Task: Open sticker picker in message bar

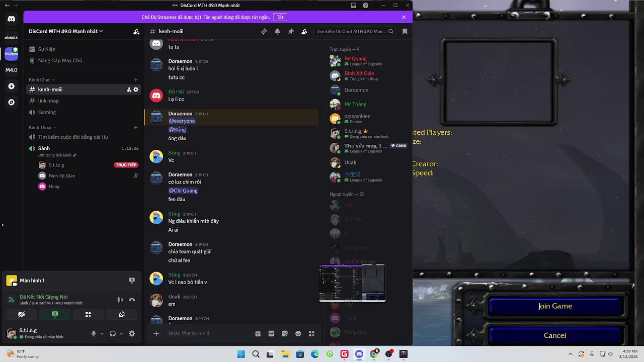Action: tap(285, 333)
